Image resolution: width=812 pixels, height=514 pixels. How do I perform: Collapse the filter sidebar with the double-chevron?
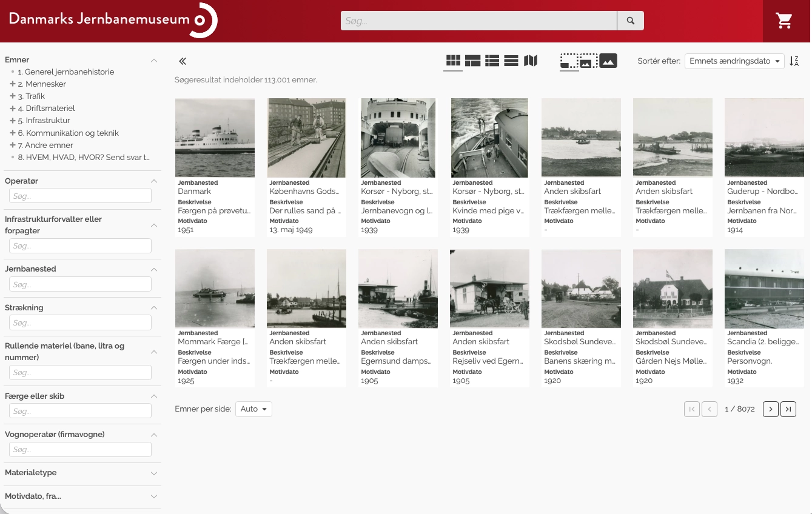183,61
